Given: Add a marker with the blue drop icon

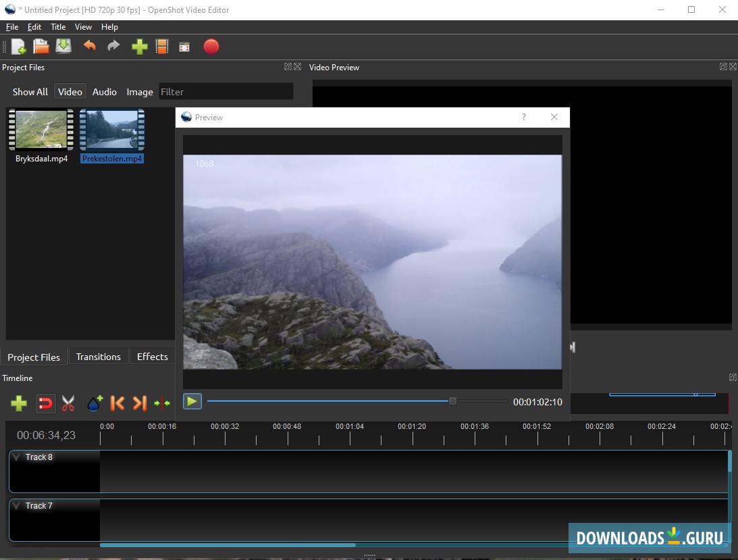Looking at the screenshot, I should 93,403.
